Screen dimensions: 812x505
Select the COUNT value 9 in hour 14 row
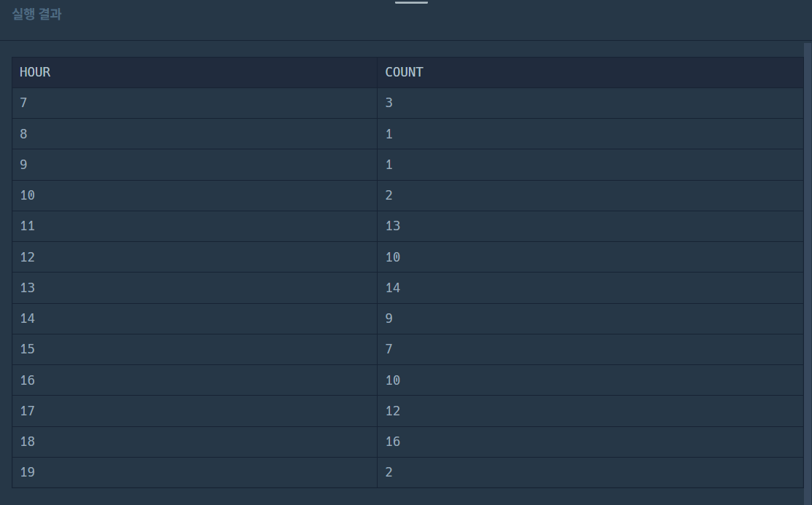click(x=590, y=318)
